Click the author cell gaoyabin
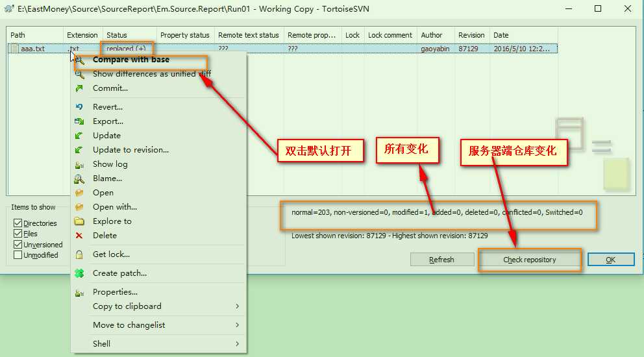Screen dimensions: 644x357 [x=435, y=49]
